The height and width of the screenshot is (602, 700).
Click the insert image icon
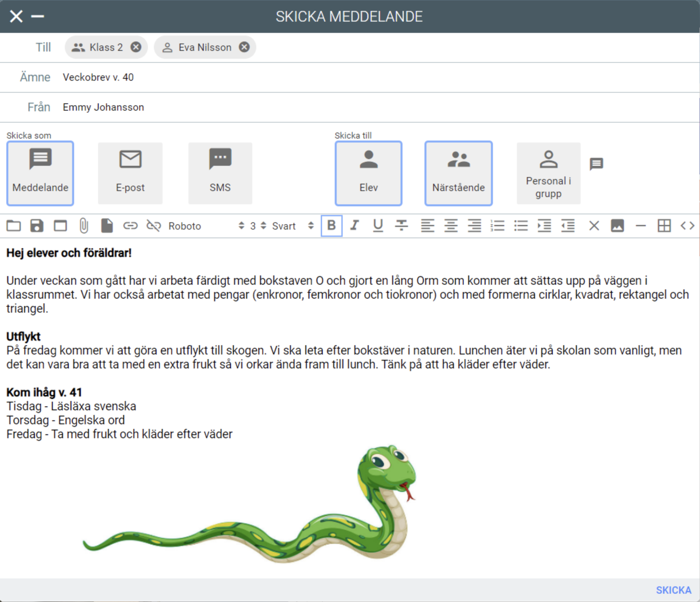pyautogui.click(x=617, y=226)
